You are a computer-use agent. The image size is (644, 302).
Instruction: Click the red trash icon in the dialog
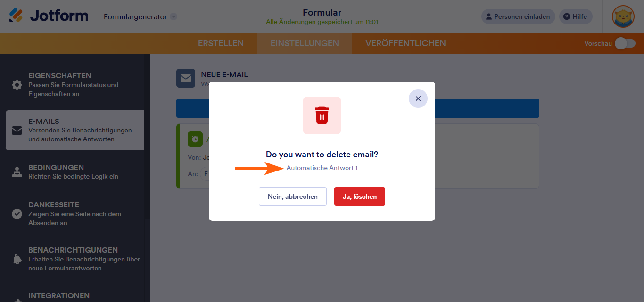(322, 115)
